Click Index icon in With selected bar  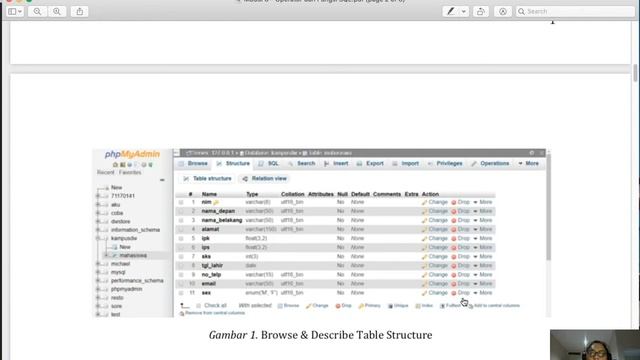click(x=418, y=306)
